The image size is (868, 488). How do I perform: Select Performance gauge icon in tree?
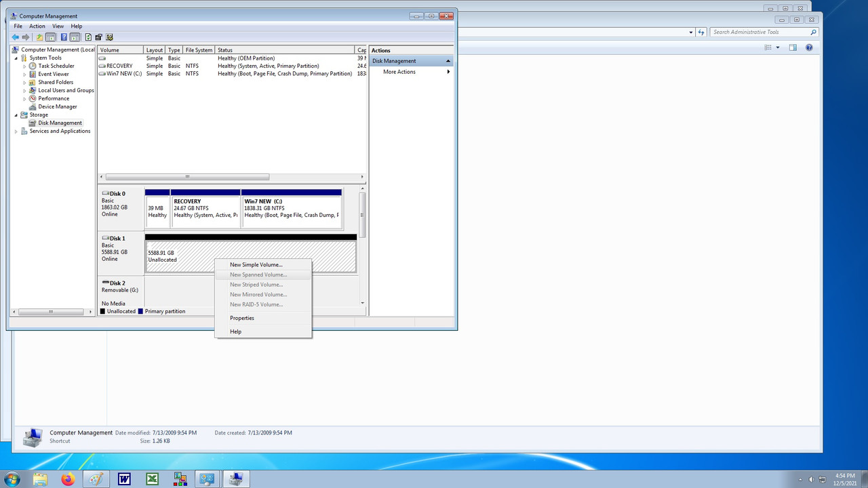[x=33, y=98]
